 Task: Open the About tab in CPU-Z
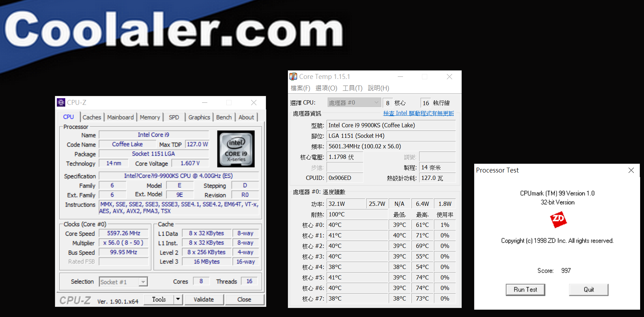246,117
